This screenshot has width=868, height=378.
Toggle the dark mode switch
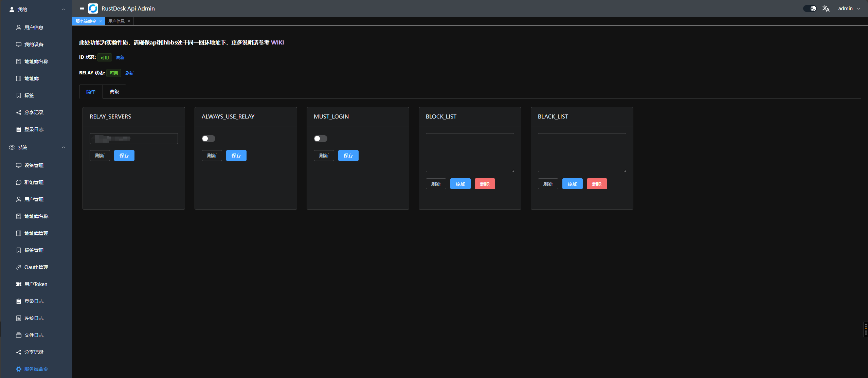(810, 8)
